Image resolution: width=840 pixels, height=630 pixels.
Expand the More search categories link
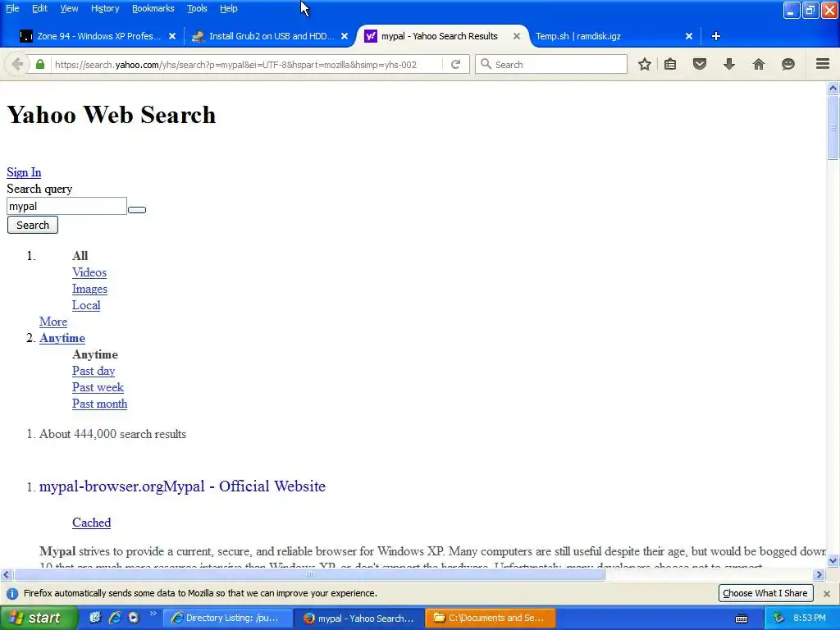click(53, 322)
